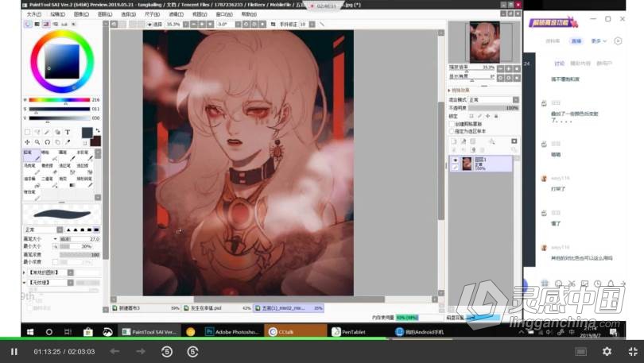Open the 选择 menu
Viewport: 644px width, 363px height.
click(x=128, y=14)
